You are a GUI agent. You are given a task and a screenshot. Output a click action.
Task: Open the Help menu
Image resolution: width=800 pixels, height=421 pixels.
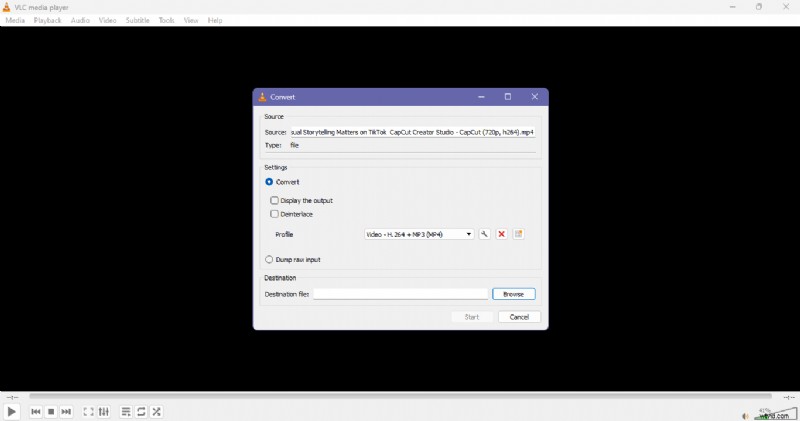[x=215, y=20]
